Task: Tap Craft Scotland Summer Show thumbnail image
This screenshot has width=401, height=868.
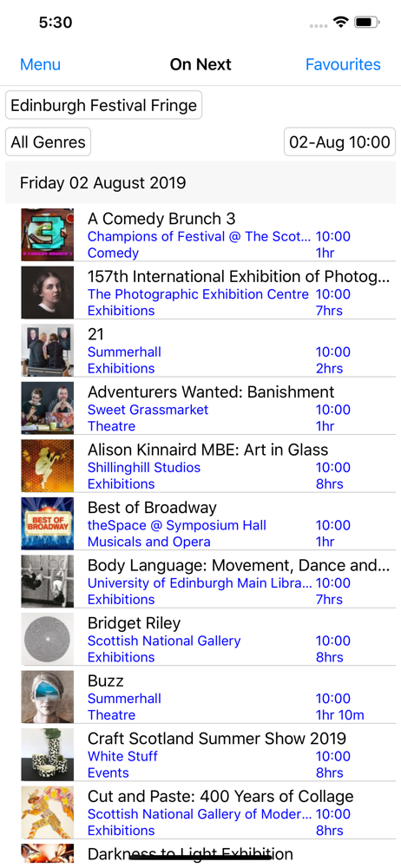Action: click(x=47, y=754)
